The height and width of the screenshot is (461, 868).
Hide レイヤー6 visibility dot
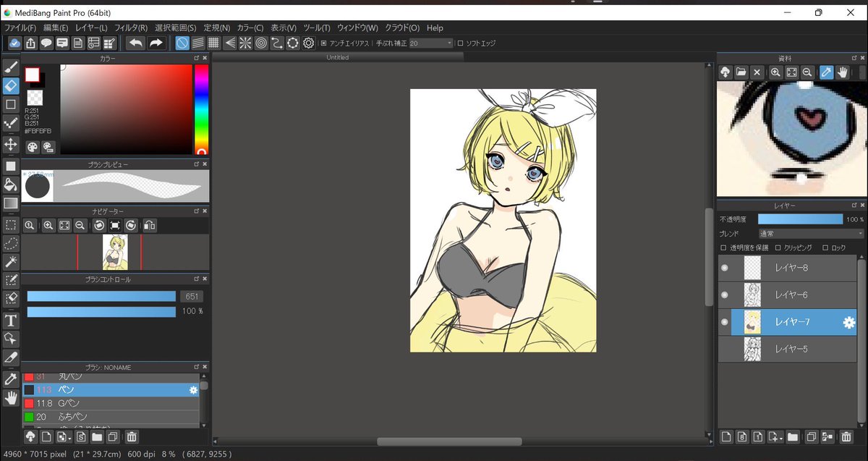tap(724, 295)
